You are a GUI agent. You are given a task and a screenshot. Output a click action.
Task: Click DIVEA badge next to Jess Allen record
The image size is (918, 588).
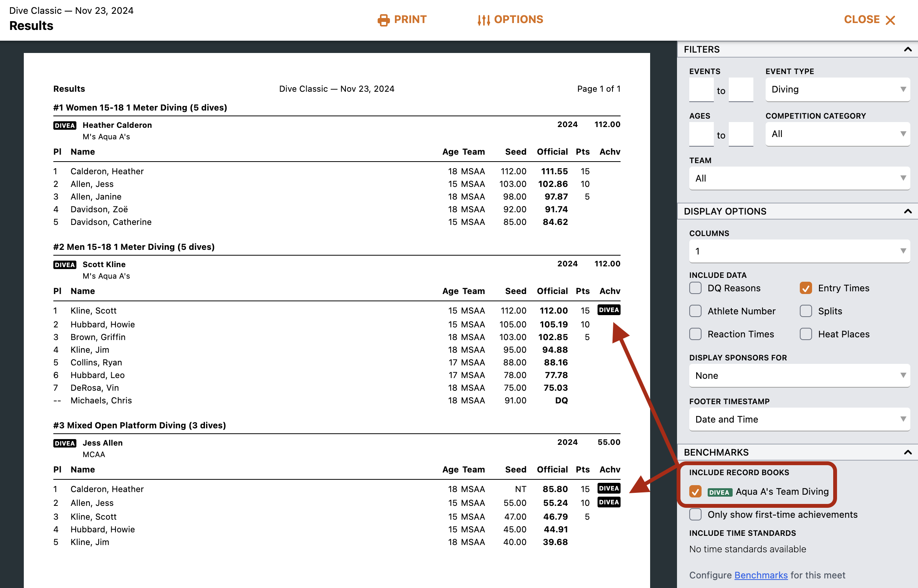[x=64, y=443]
